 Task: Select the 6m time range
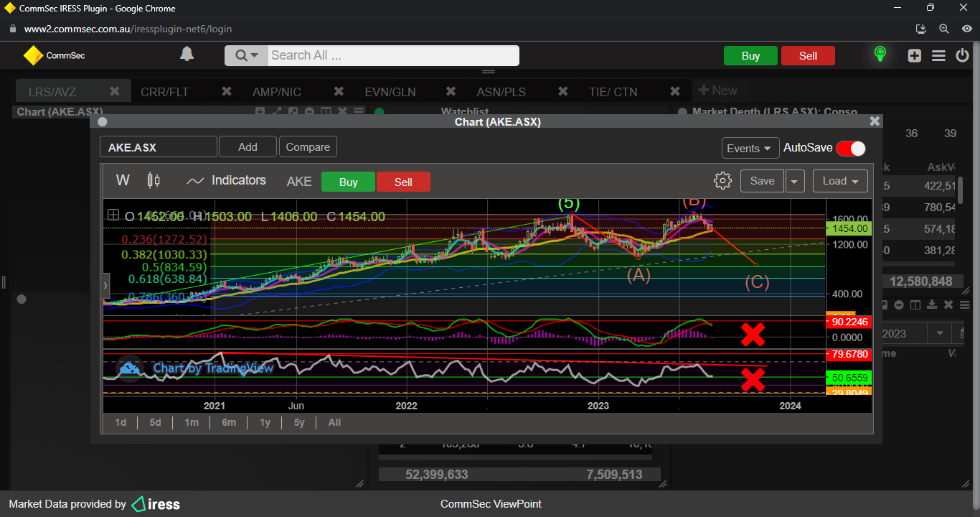[x=229, y=422]
